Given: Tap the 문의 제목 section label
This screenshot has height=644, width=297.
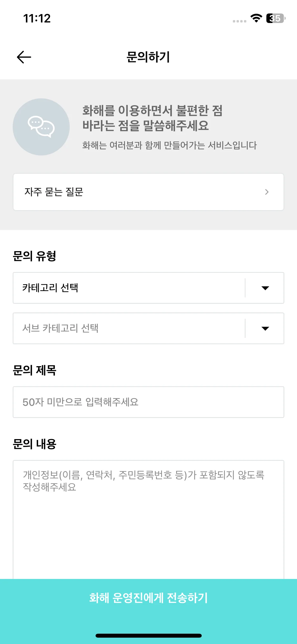Looking at the screenshot, I should [x=35, y=370].
